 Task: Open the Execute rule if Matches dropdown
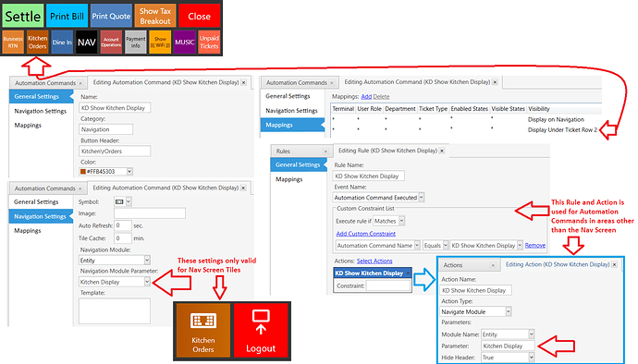pyautogui.click(x=401, y=221)
